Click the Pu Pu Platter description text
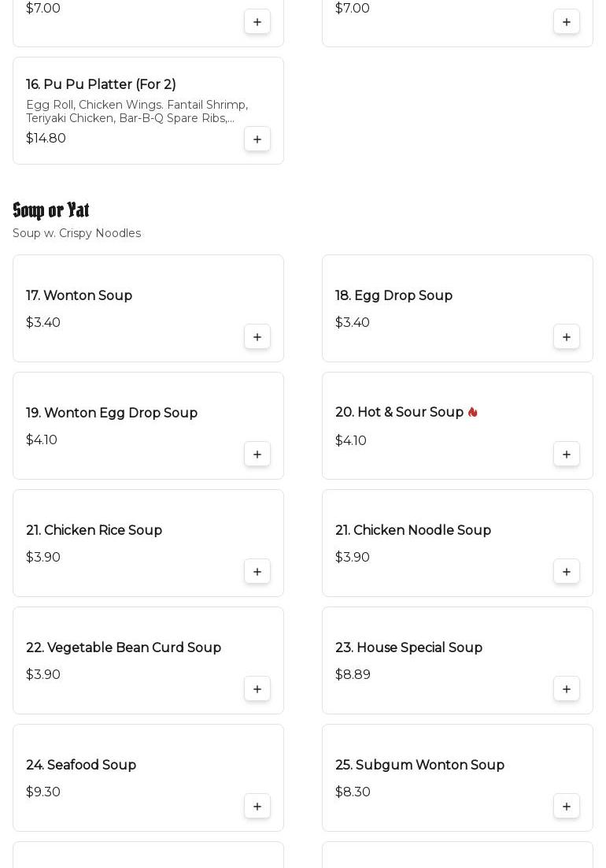Screen dimensions: 606x868 point(137,111)
